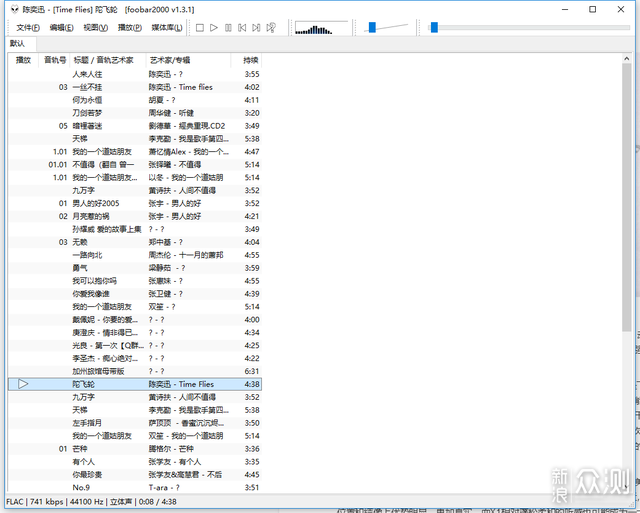Select the track 刀剑若梦
Image resolution: width=640 pixels, height=513 pixels.
coord(135,113)
